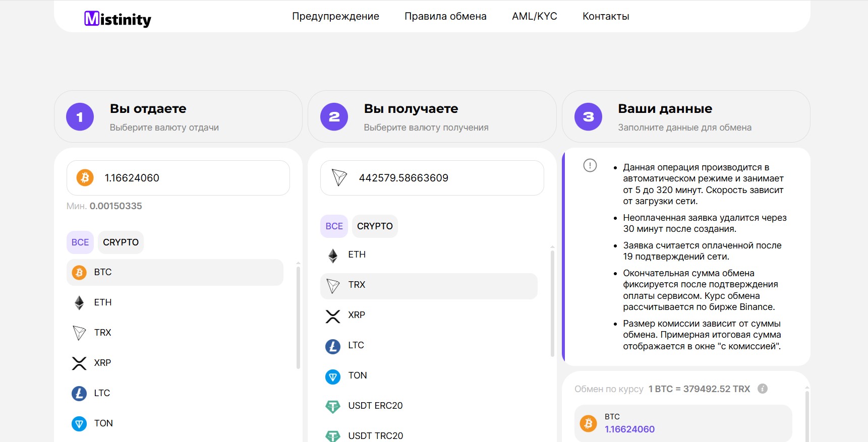Click the exclamation info icon in notice panel

pos(590,165)
